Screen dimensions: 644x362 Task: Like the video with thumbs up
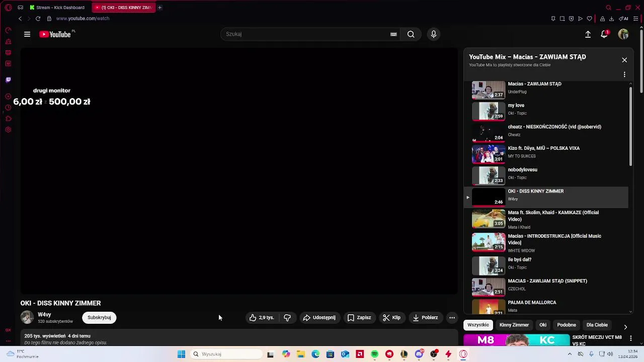[x=262, y=318]
